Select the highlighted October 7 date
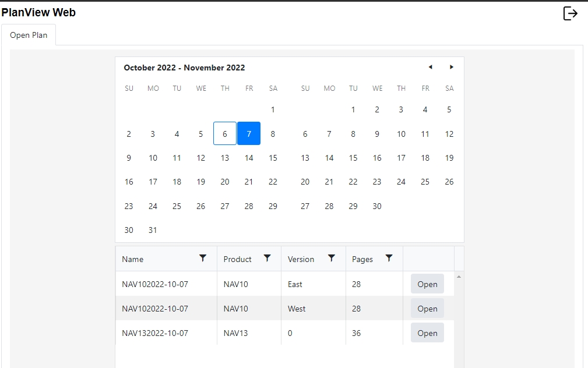Image resolution: width=588 pixels, height=368 pixels. point(249,133)
